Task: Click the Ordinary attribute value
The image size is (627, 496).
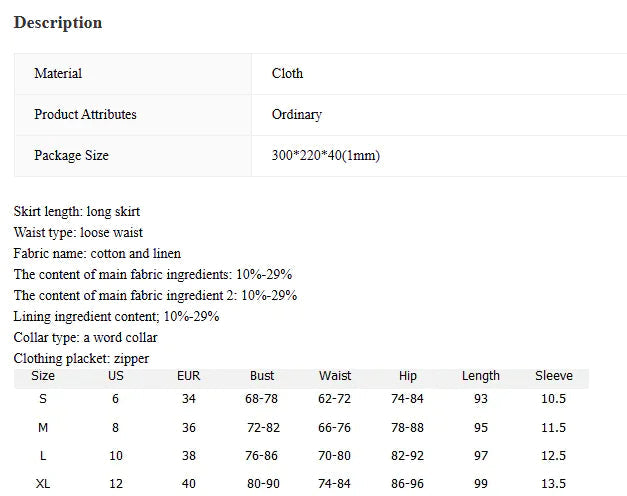Action: pos(297,115)
